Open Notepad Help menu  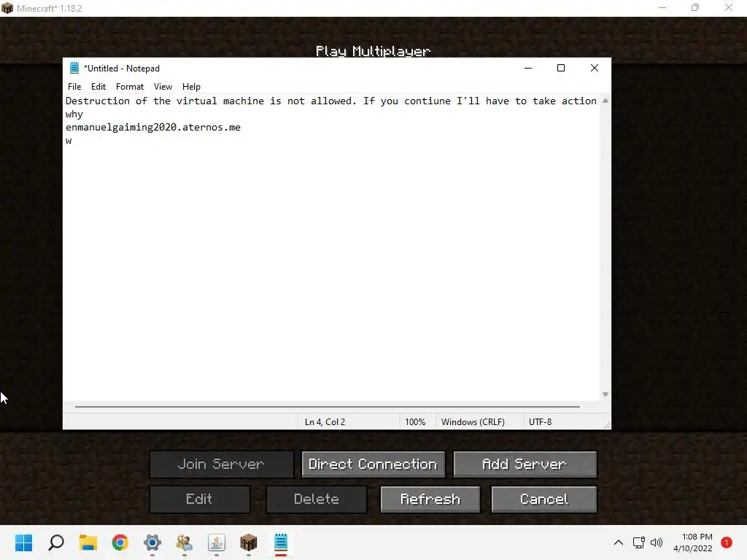pyautogui.click(x=191, y=87)
